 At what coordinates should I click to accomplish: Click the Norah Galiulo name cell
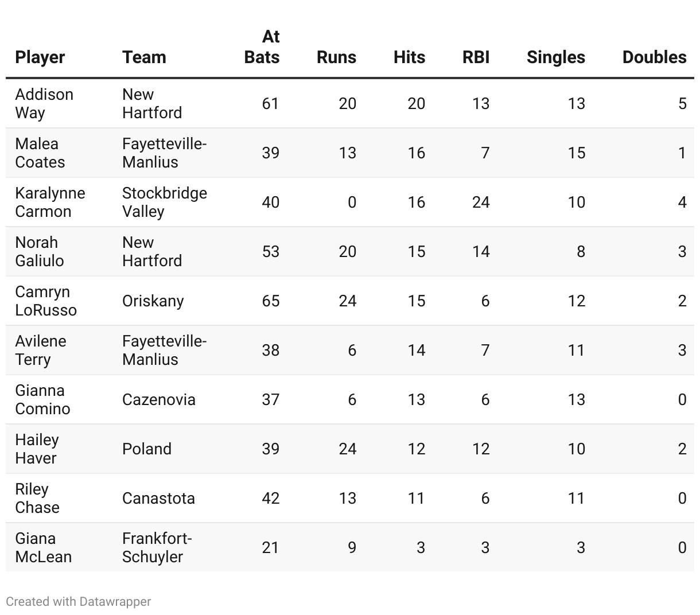(40, 251)
